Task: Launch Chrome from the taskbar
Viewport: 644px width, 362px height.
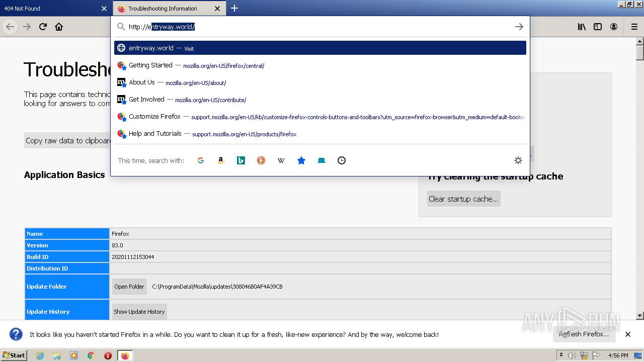Action: coord(91,355)
